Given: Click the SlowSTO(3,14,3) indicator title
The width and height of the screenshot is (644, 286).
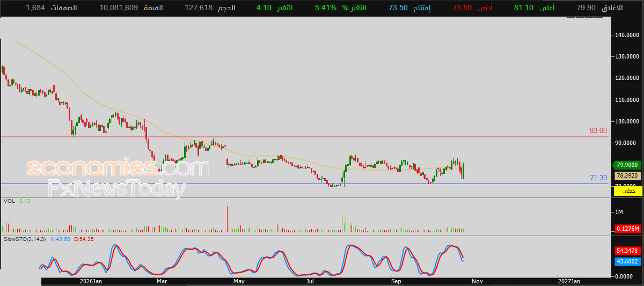Looking at the screenshot, I should click(25, 238).
